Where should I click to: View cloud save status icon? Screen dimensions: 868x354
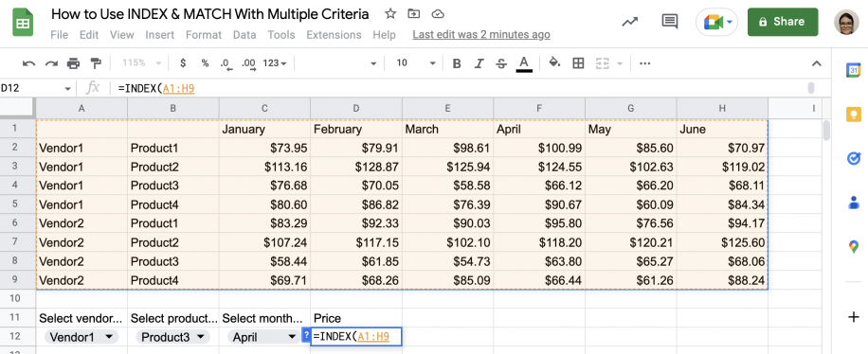pyautogui.click(x=438, y=14)
